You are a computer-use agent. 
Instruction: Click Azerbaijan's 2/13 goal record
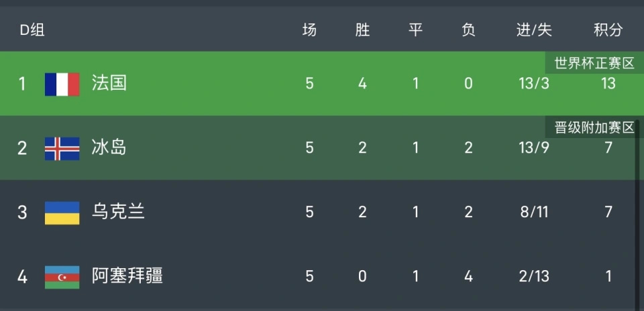tap(534, 276)
